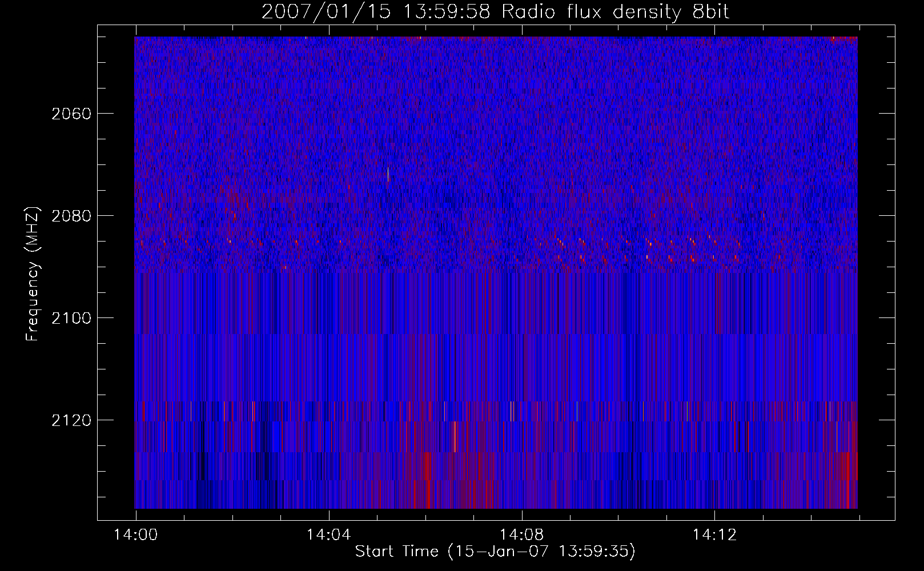The width and height of the screenshot is (924, 571).
Task: Click the 2100 frequency tick label
Action: [71, 318]
